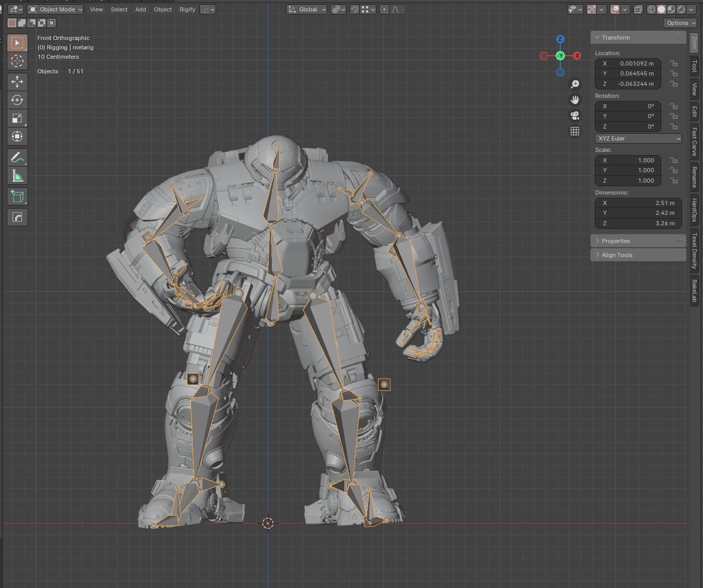The height and width of the screenshot is (588, 703).
Task: Toggle proportional editing
Action: click(x=384, y=9)
